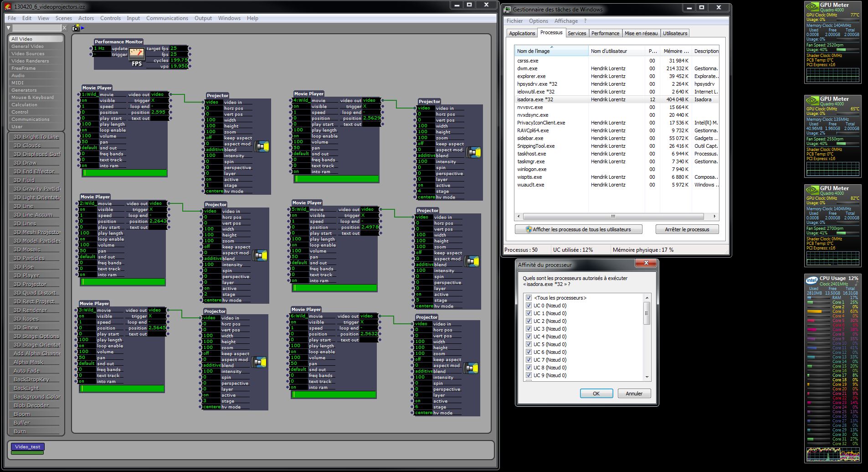Screen dimensions: 868x472
Task: Pick the Background Color actor in the list
Action: coord(36,397)
